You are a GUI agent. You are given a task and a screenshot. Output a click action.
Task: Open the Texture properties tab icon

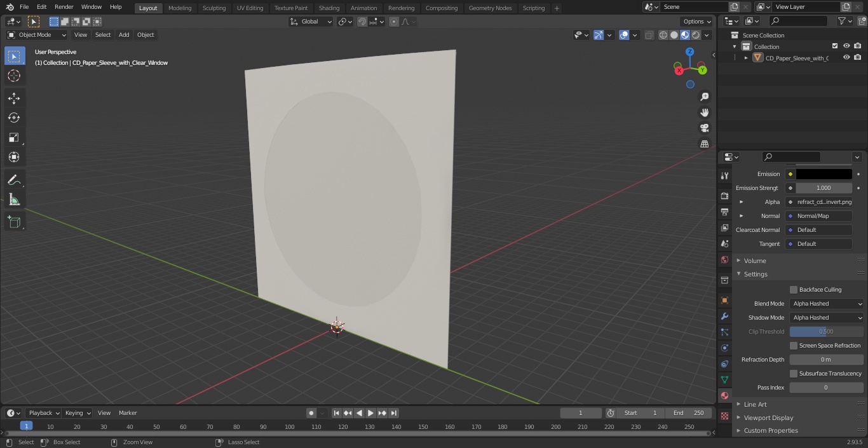(x=724, y=416)
